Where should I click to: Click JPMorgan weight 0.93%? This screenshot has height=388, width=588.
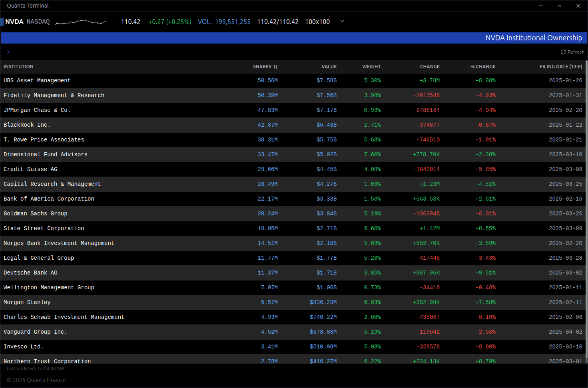click(372, 110)
